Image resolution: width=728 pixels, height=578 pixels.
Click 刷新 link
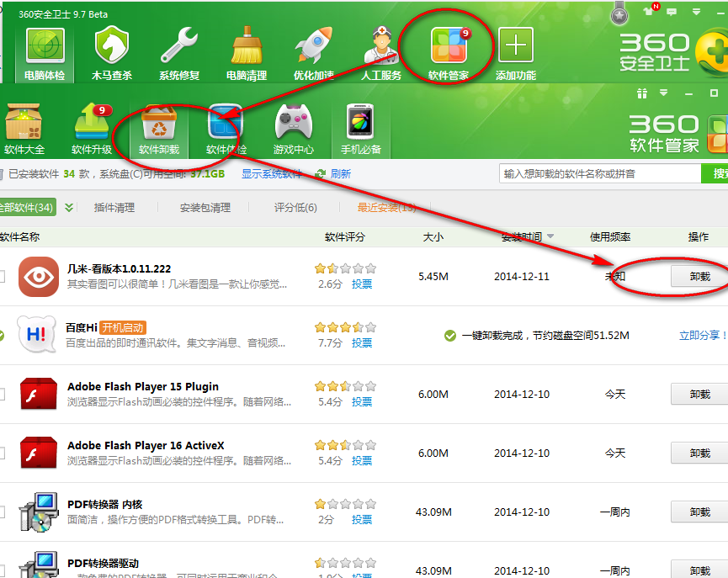340,174
